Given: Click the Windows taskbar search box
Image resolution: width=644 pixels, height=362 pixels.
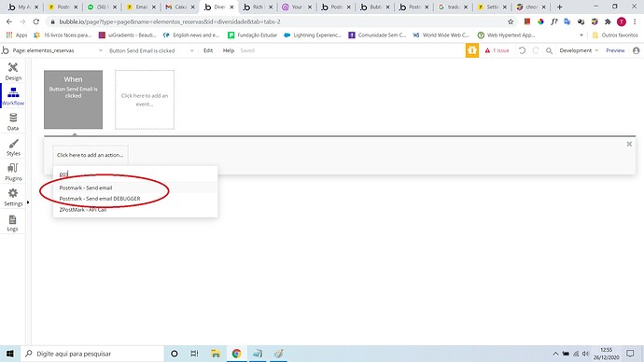Looking at the screenshot, I should [x=92, y=354].
